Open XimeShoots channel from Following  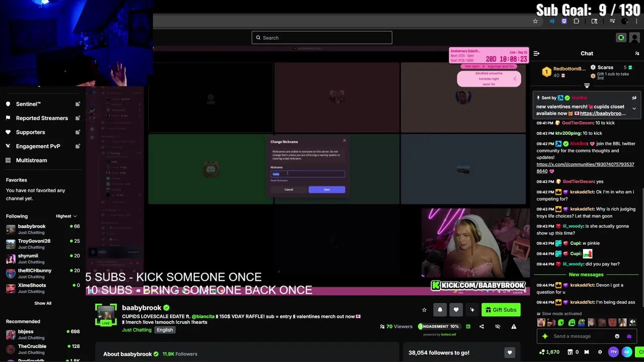(43, 288)
